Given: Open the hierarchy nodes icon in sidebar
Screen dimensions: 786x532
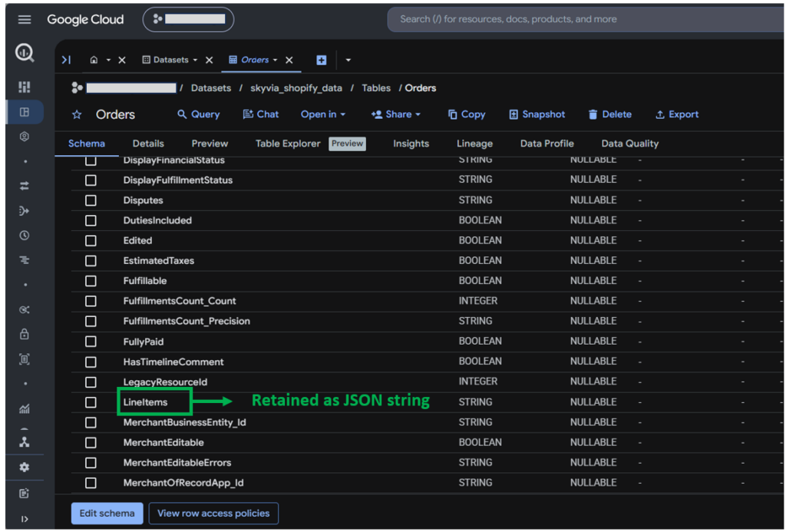Looking at the screenshot, I should pyautogui.click(x=24, y=441).
